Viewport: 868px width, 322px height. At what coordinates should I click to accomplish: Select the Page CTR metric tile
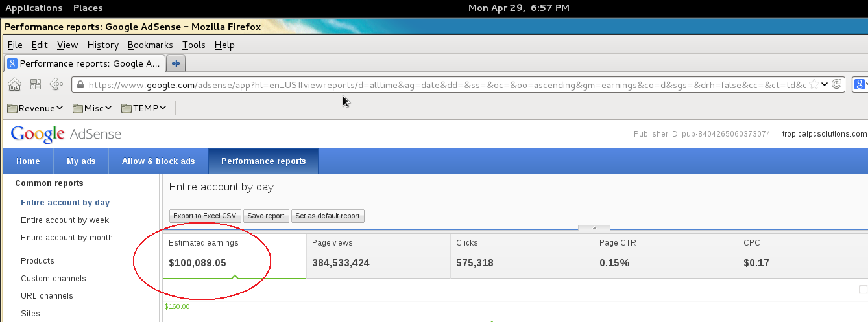pyautogui.click(x=666, y=256)
